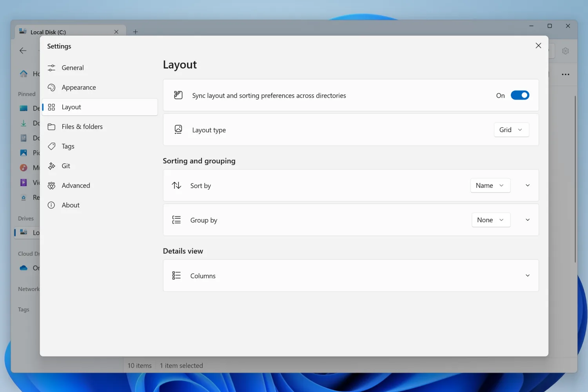The height and width of the screenshot is (392, 588).
Task: Click the Appearance palette icon
Action: click(52, 87)
